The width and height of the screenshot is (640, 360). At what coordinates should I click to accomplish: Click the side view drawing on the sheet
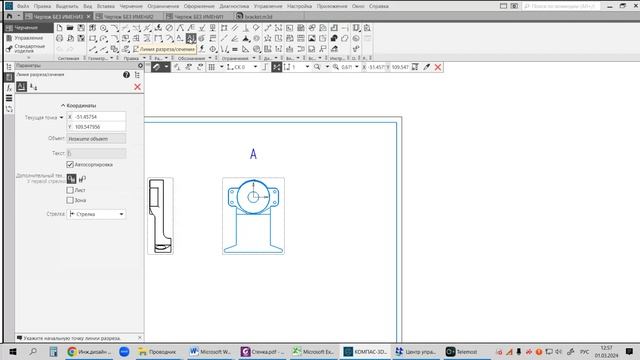tap(160, 216)
